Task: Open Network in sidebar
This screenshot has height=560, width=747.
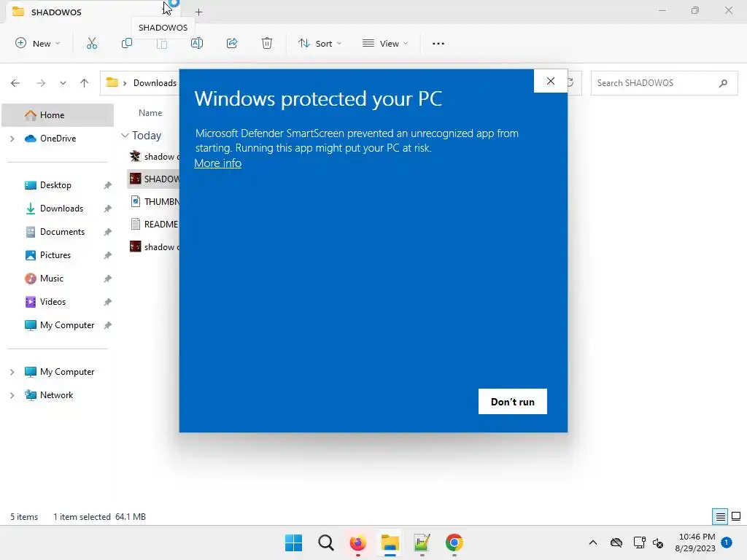Action: point(56,394)
